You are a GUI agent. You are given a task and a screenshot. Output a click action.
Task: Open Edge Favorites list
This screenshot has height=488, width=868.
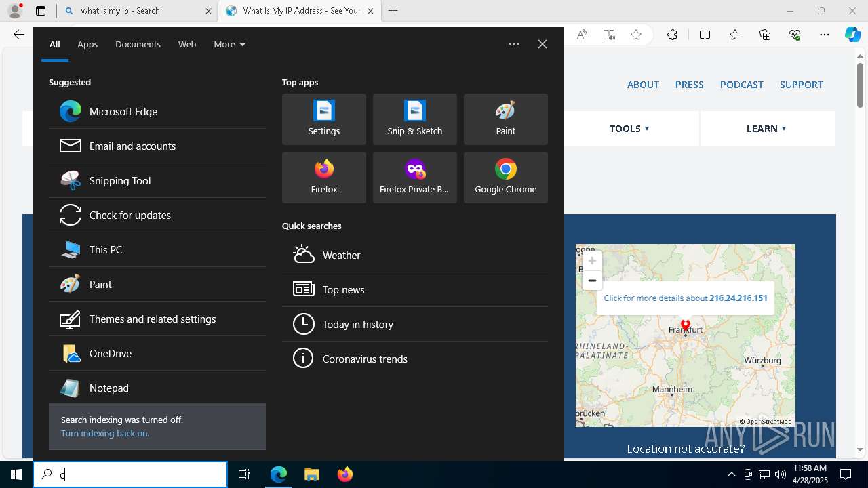(735, 35)
